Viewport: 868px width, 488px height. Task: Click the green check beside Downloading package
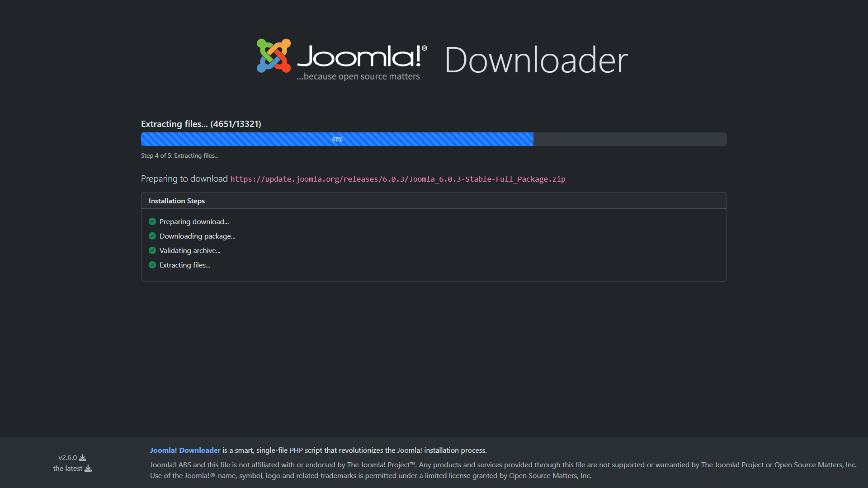pos(152,236)
